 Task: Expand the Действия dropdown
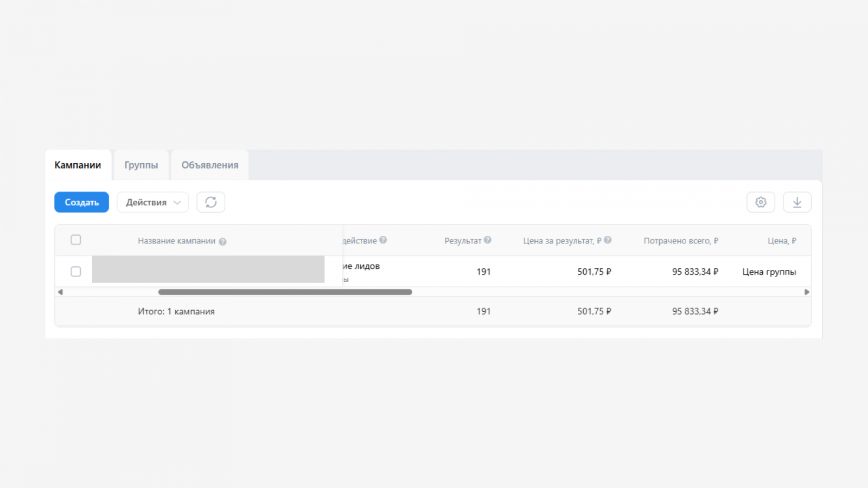click(x=153, y=202)
